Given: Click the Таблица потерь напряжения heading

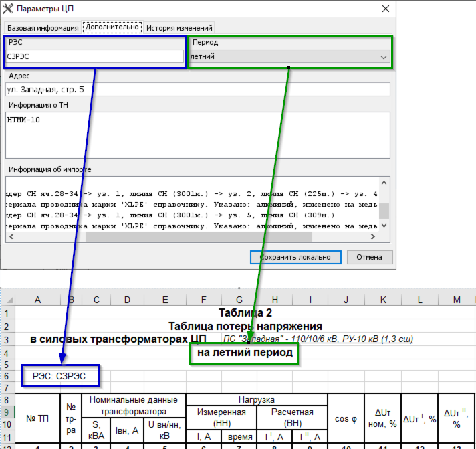Looking at the screenshot, I should coord(245,326).
